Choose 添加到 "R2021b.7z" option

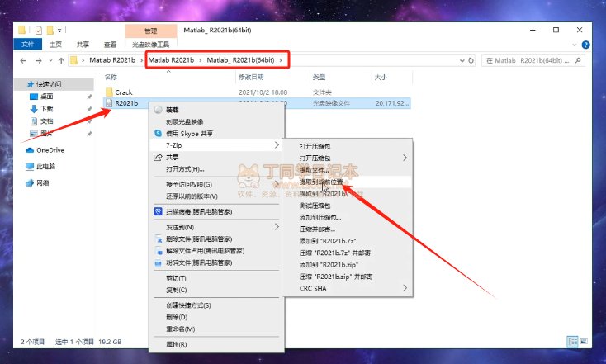328,241
